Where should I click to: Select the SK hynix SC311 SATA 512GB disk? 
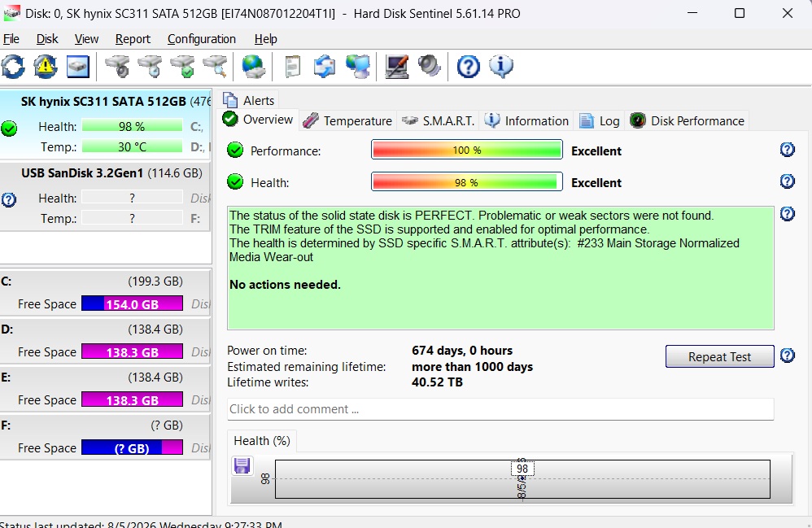(106, 124)
